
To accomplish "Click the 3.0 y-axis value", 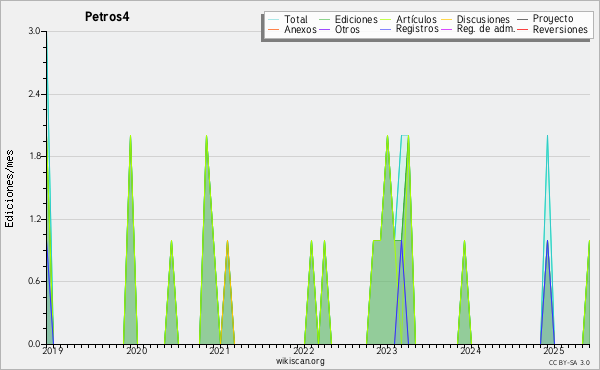I will (34, 31).
